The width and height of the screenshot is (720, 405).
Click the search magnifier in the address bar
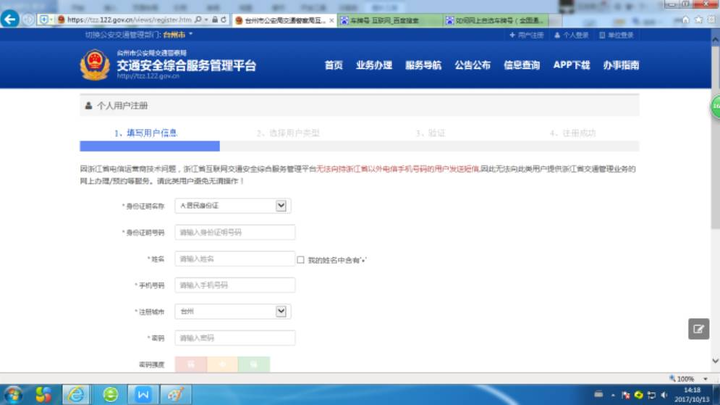coord(198,20)
